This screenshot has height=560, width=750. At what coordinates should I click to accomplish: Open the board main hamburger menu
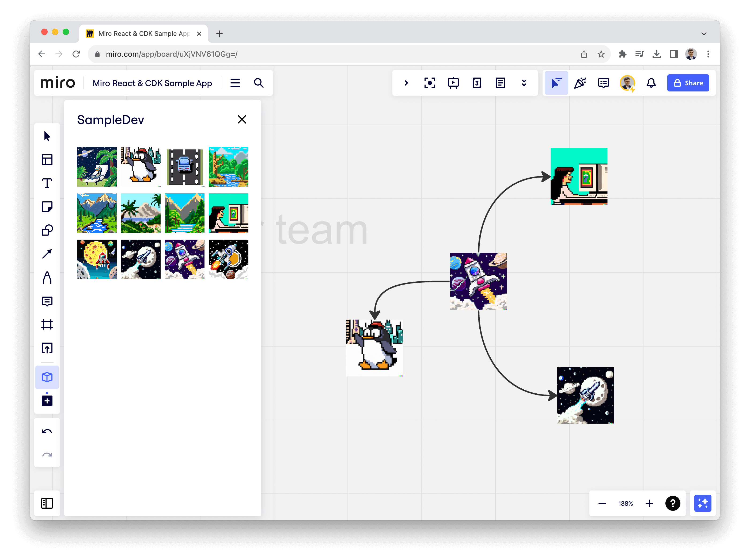tap(235, 83)
